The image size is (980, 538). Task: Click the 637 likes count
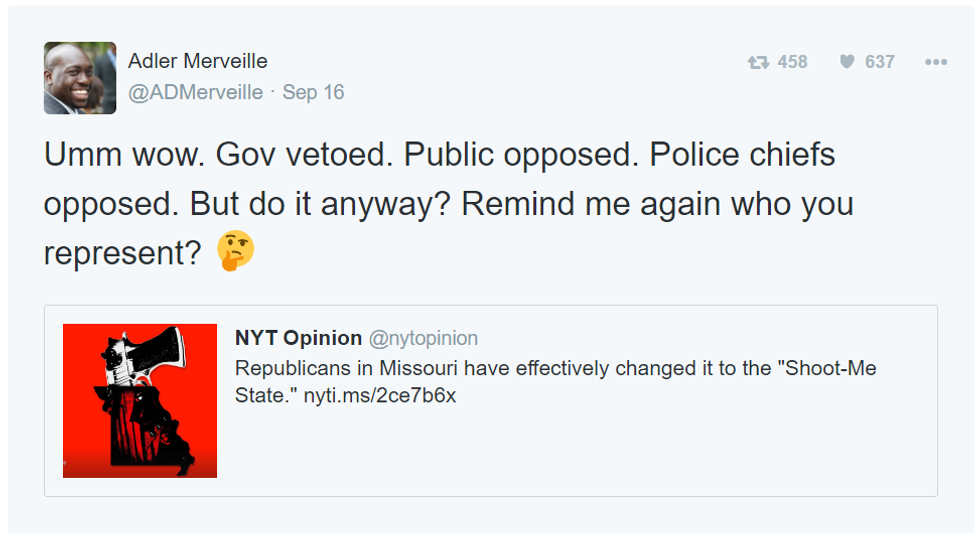[x=880, y=62]
